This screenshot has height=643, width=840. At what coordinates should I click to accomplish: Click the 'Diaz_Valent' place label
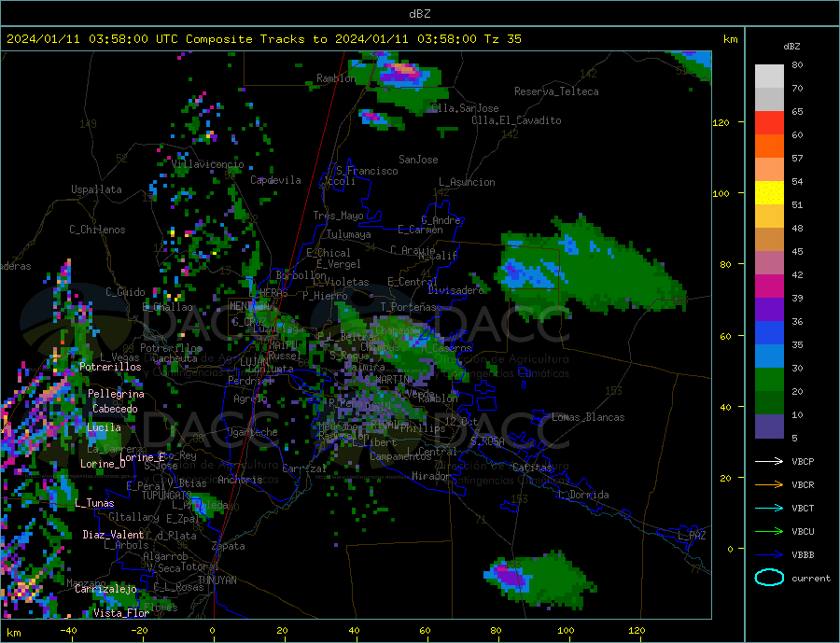113,535
